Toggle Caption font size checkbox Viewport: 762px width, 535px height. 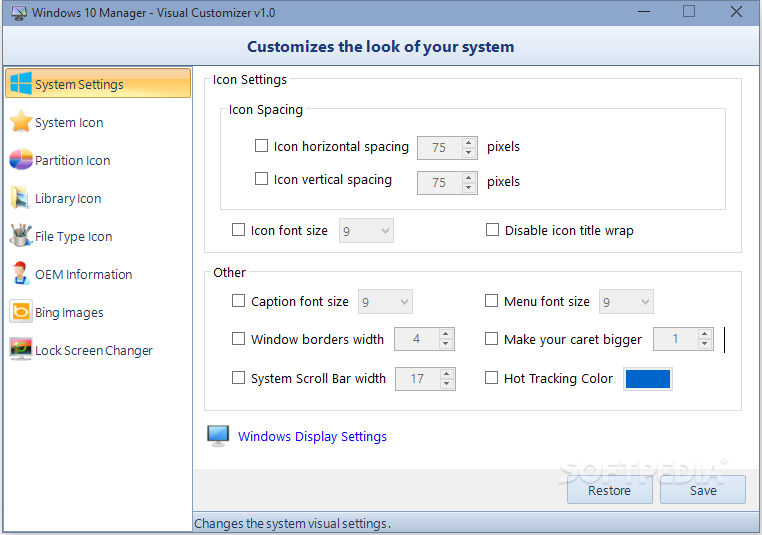coord(239,301)
